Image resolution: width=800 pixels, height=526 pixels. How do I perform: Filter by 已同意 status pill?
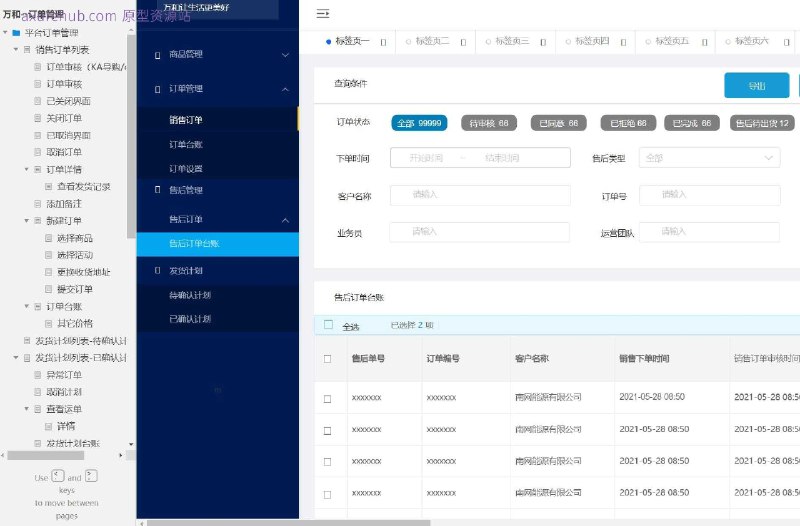coord(559,123)
